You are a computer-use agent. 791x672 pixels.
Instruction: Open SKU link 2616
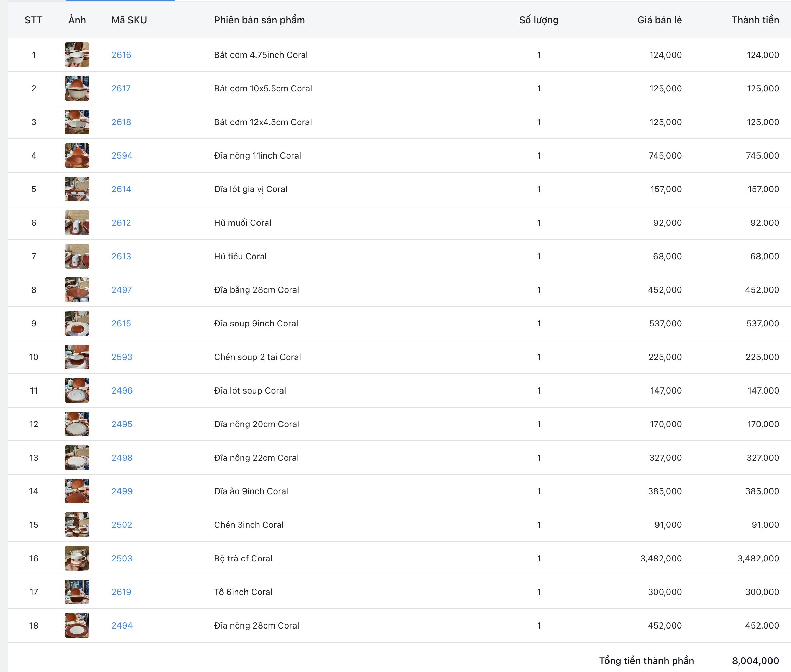121,55
